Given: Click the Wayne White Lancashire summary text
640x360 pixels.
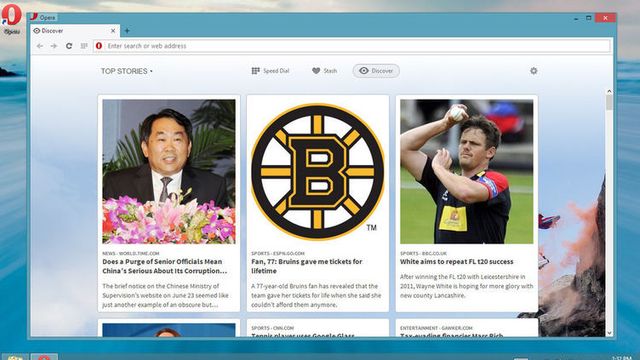Looking at the screenshot, I should click(x=467, y=286).
